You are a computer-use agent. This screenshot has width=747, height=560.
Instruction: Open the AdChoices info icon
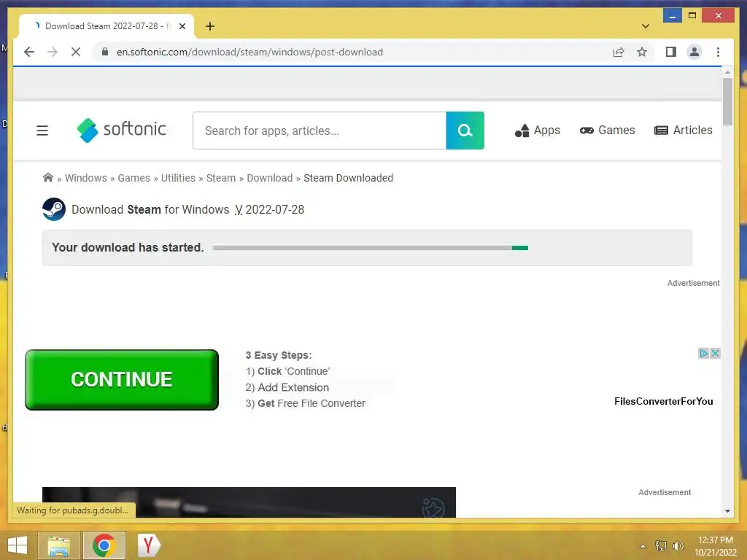(x=704, y=354)
